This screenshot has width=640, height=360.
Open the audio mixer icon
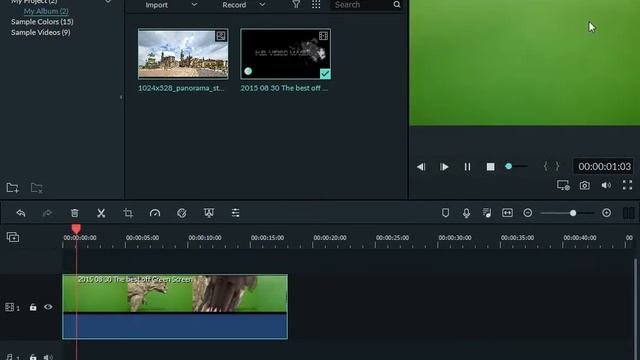tap(487, 213)
